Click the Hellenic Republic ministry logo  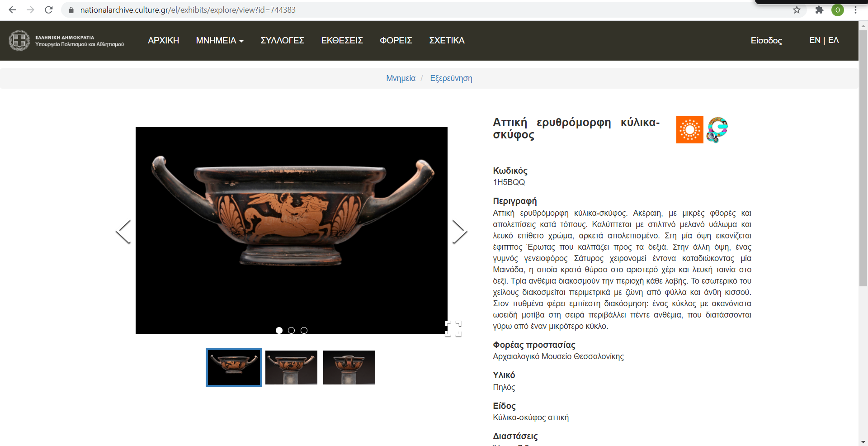(x=66, y=40)
